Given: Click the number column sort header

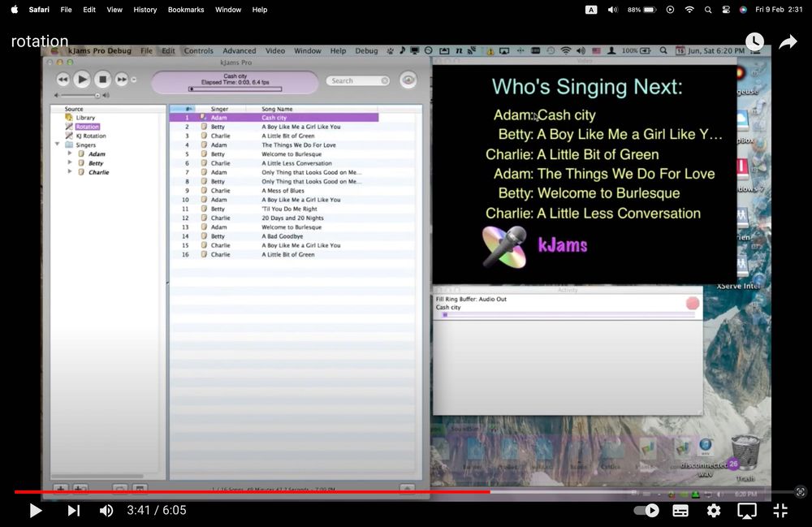Looking at the screenshot, I should pos(182,109).
